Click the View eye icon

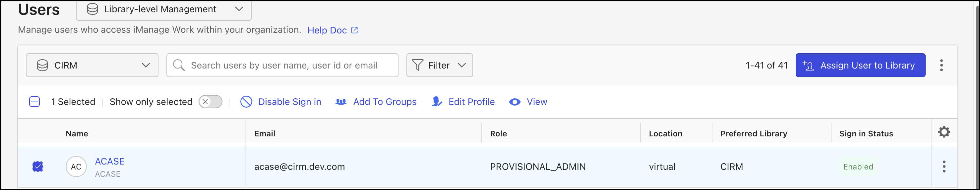point(515,102)
